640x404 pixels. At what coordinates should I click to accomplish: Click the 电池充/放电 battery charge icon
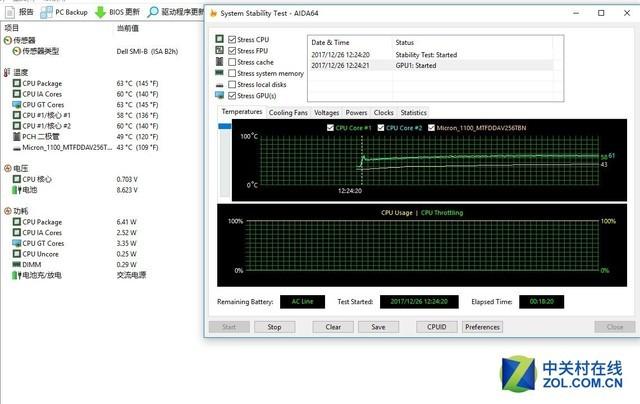tap(16, 275)
